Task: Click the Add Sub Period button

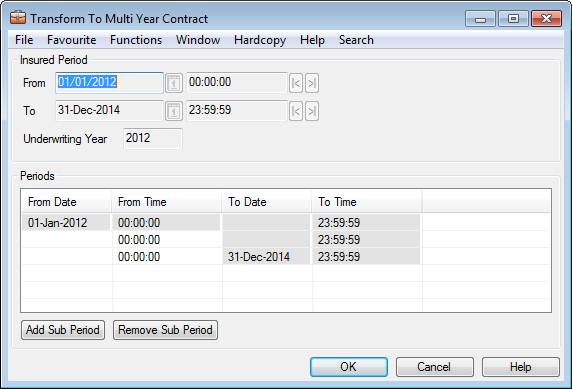Action: coord(63,330)
